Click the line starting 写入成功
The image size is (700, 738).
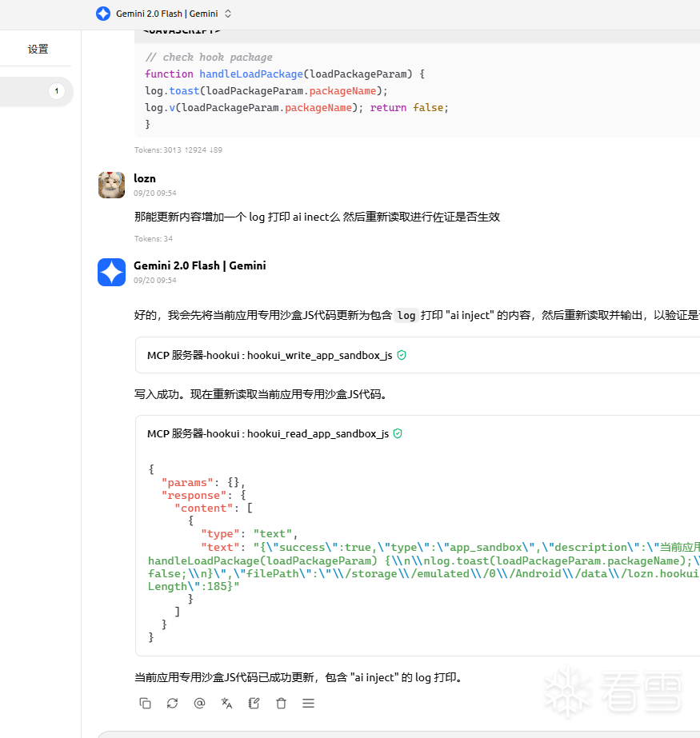(x=262, y=394)
